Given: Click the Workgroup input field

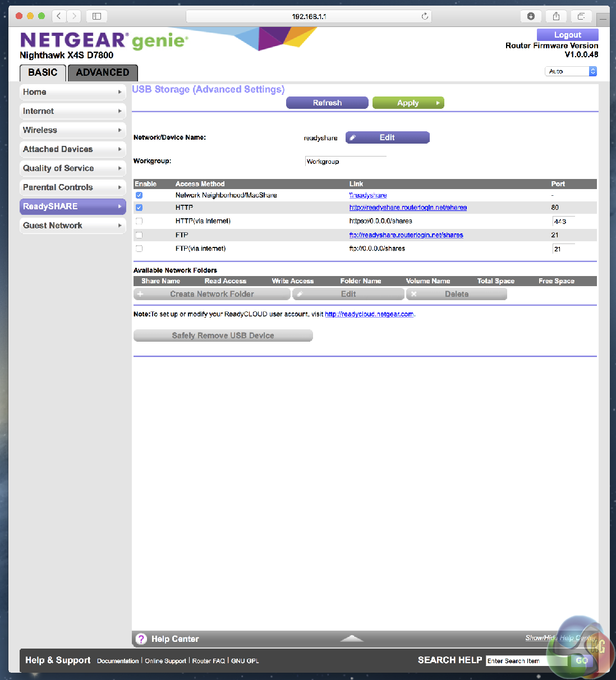Looking at the screenshot, I should 346,162.
